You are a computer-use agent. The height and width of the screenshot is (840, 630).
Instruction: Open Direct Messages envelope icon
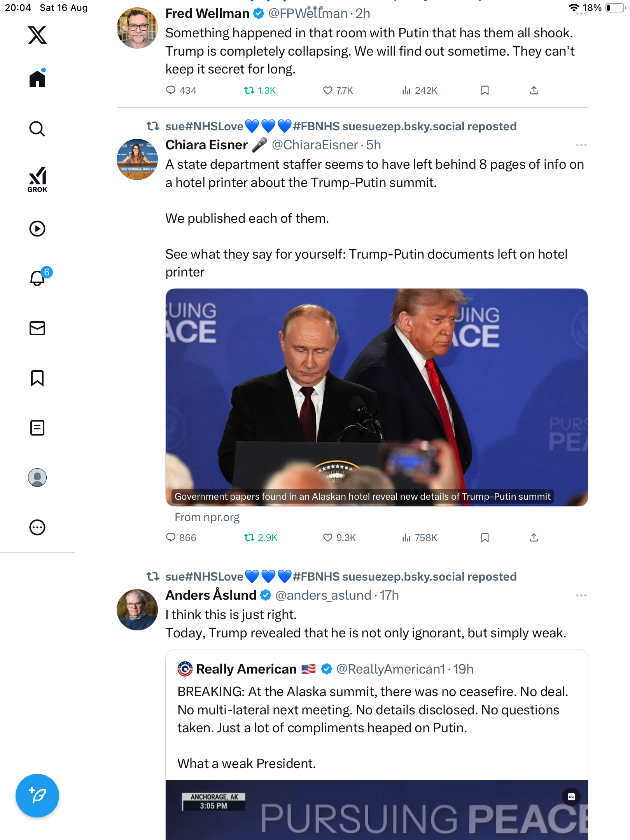37,328
